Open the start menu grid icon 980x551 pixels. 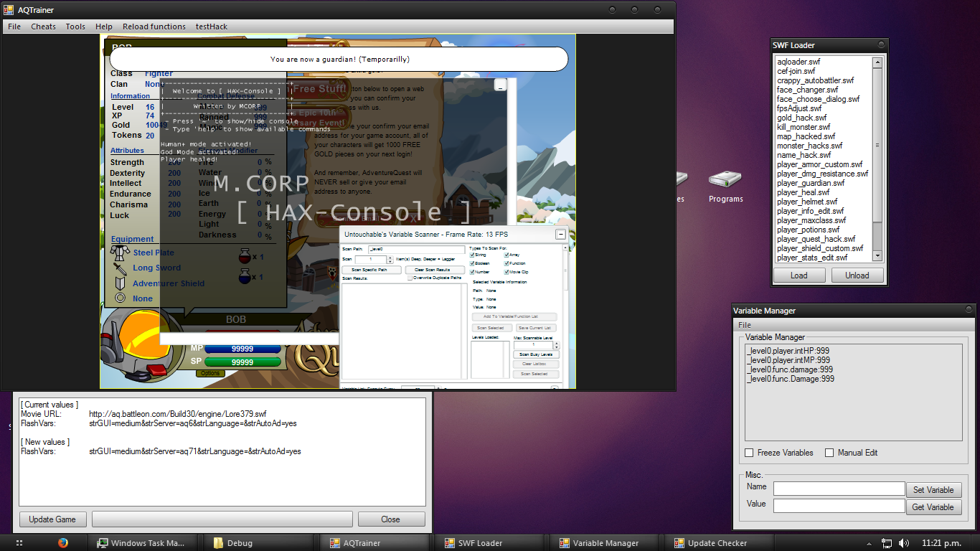pyautogui.click(x=19, y=543)
